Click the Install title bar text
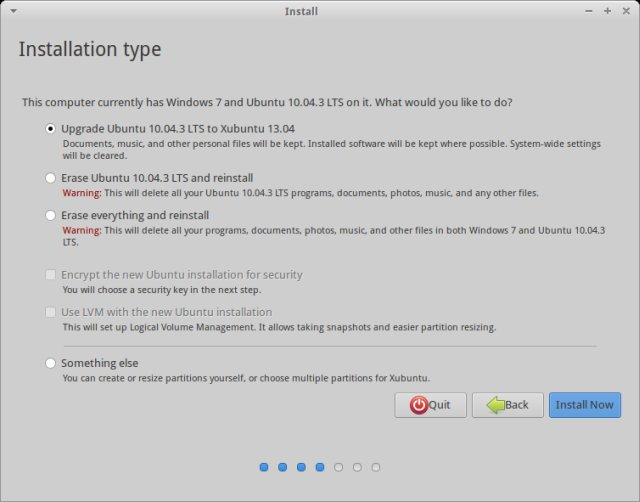 point(301,11)
